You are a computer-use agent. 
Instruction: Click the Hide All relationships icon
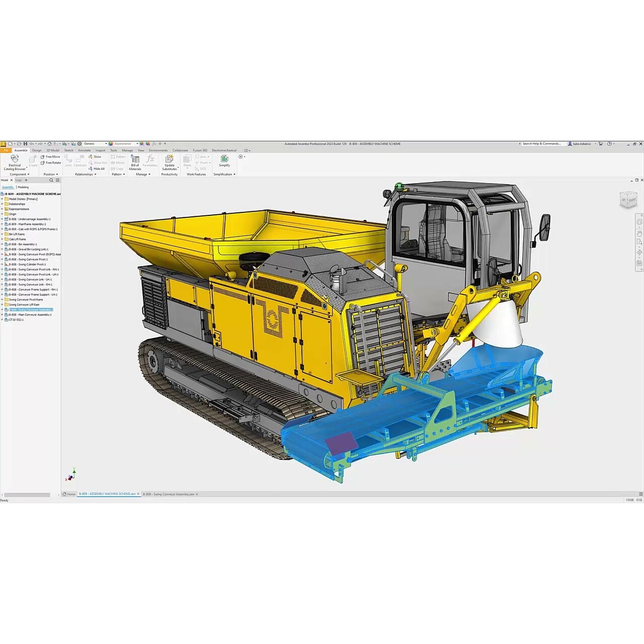click(x=99, y=169)
